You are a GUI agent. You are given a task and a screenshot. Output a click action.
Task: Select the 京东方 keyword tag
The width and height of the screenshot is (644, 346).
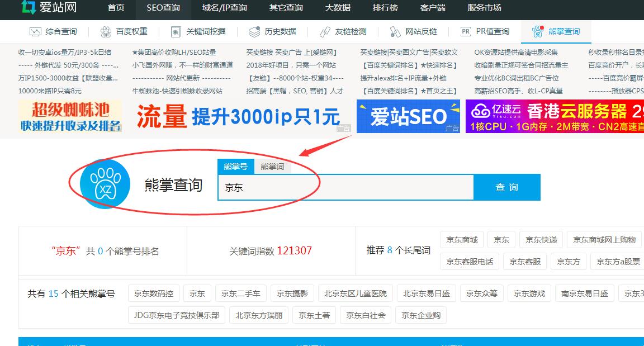tap(569, 262)
